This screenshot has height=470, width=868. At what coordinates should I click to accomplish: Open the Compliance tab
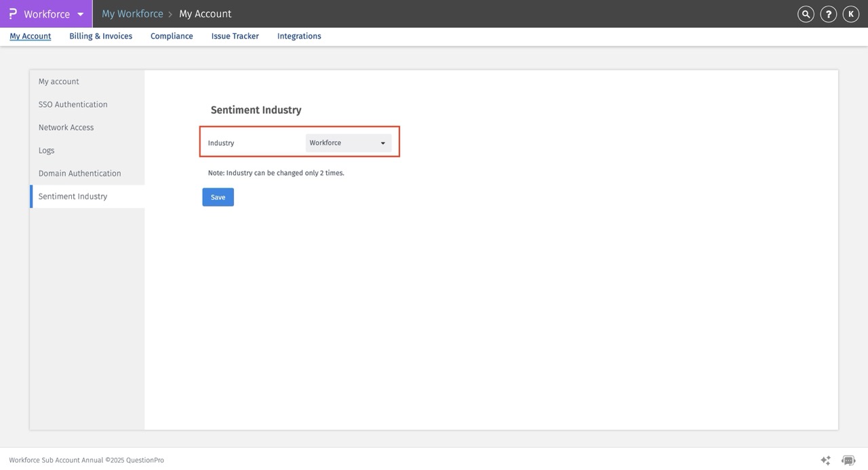tap(171, 36)
